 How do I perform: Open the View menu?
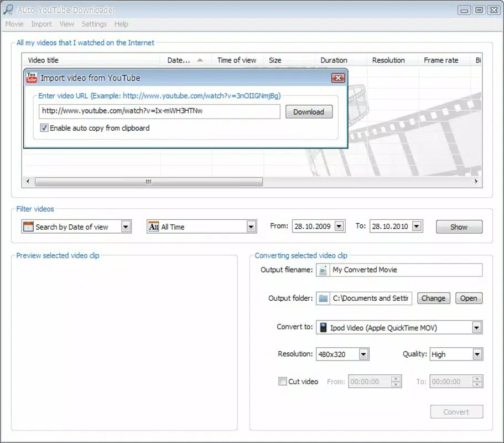66,24
